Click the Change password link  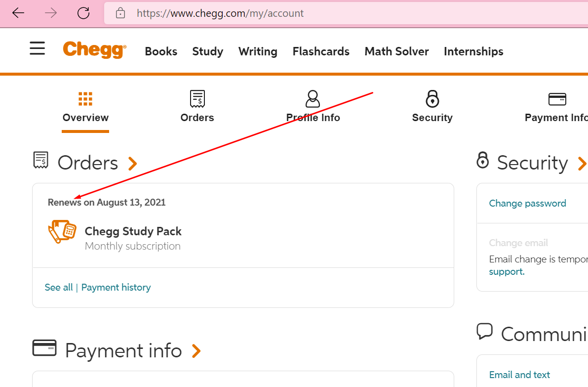tap(528, 203)
